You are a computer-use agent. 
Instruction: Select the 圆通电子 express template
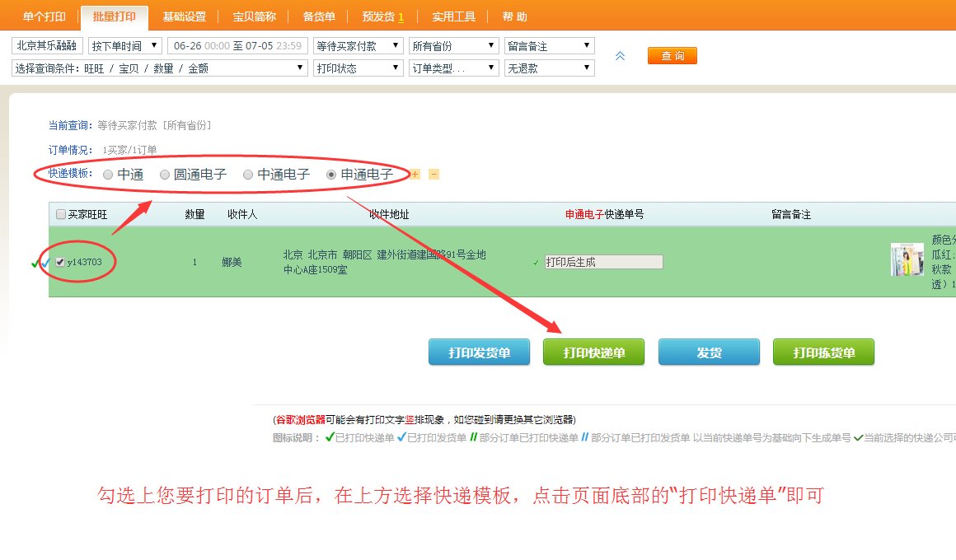(165, 175)
